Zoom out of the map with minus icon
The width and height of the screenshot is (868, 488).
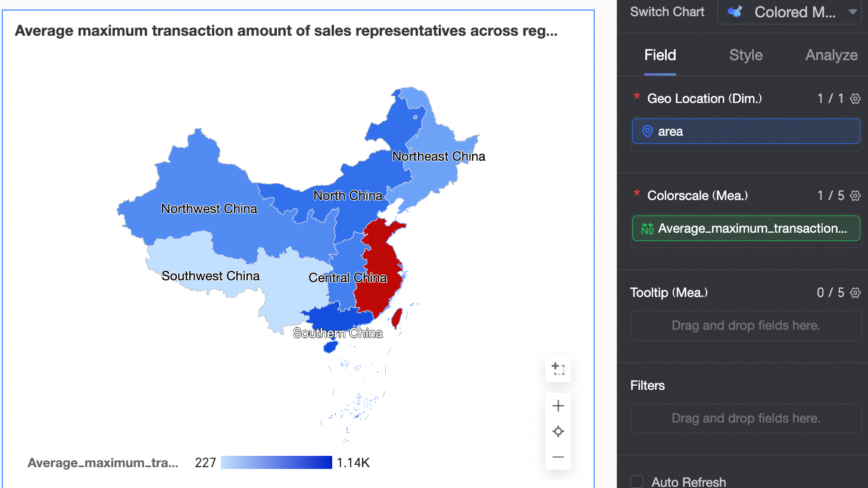click(558, 457)
